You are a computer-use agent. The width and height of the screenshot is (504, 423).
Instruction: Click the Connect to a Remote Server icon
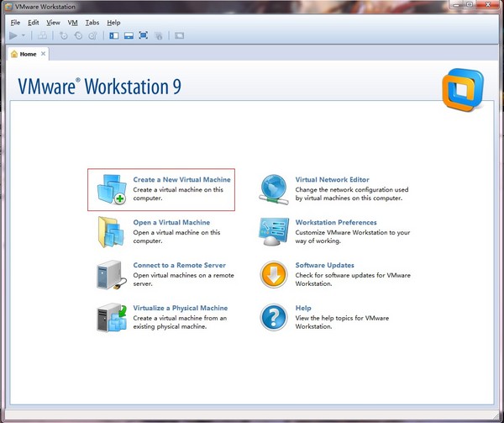111,274
